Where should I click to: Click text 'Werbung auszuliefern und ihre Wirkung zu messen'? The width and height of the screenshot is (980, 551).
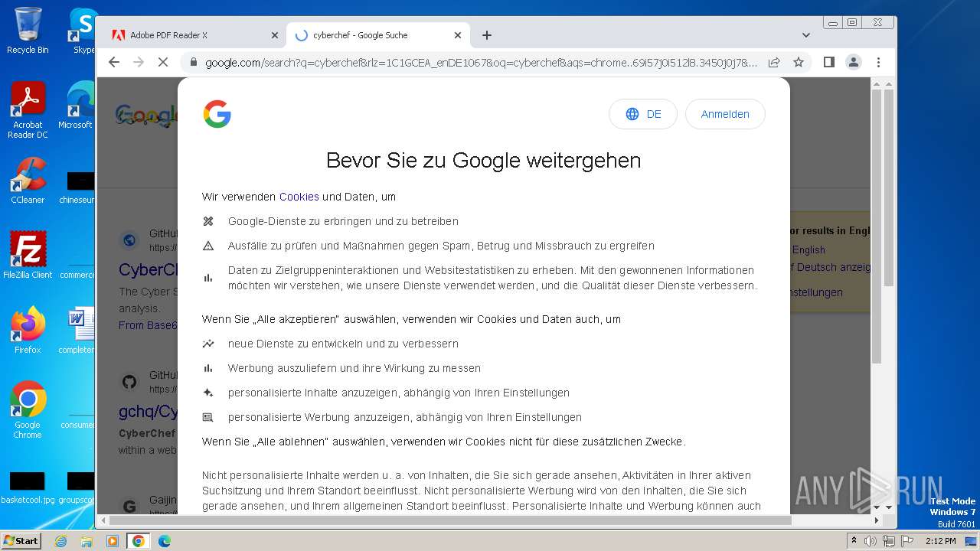354,368
